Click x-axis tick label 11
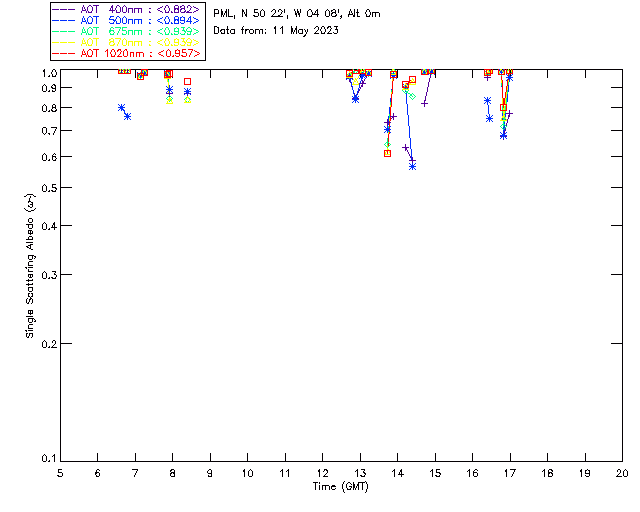This screenshot has width=640, height=512. tap(285, 473)
